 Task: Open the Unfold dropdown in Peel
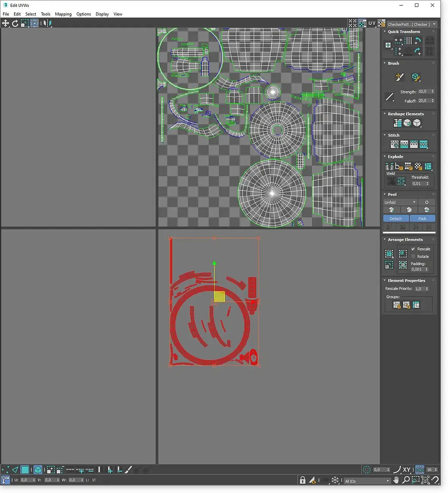point(400,202)
